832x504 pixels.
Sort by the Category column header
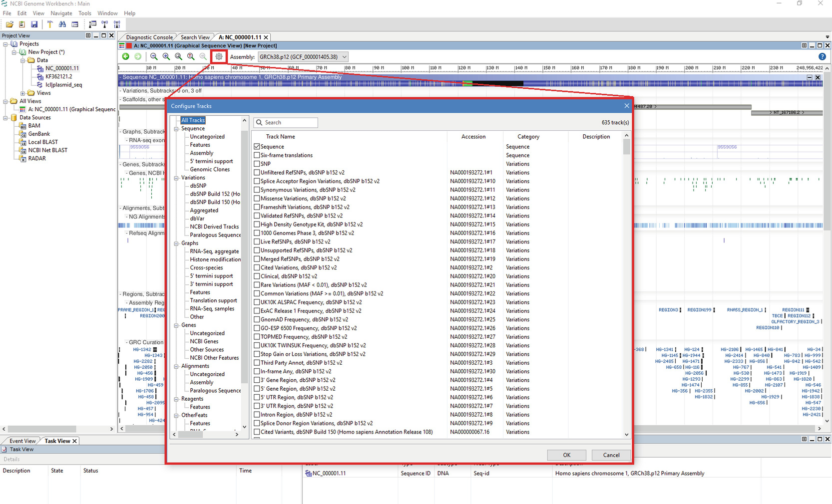(528, 137)
